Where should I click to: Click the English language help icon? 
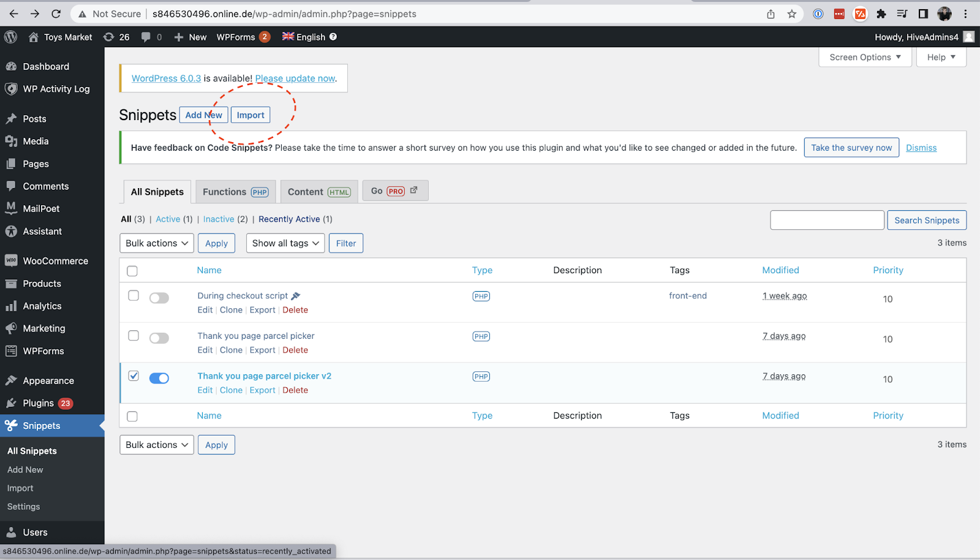(333, 37)
